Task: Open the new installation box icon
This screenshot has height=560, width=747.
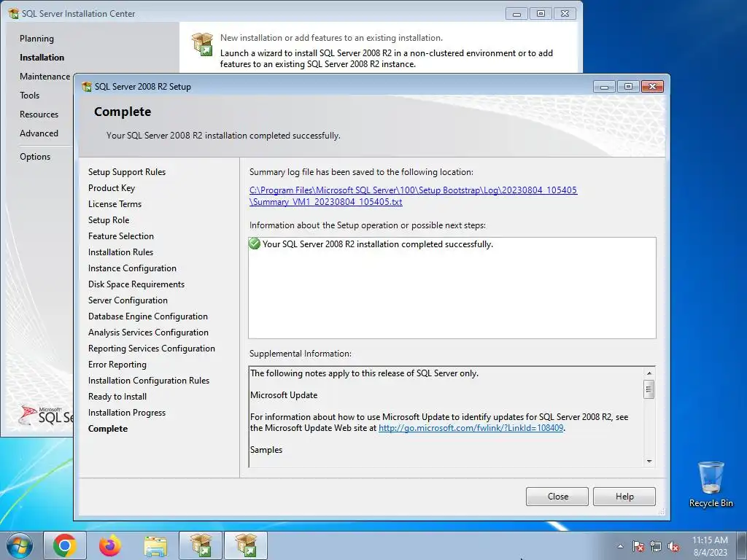Action: point(203,44)
